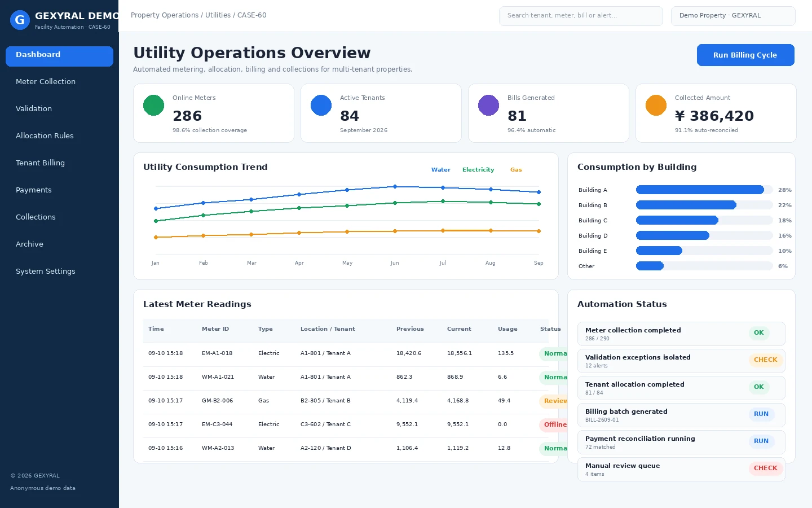Click RUN badge for Payment reconciliation running
Screen dimensions: 812x508
(x=761, y=441)
